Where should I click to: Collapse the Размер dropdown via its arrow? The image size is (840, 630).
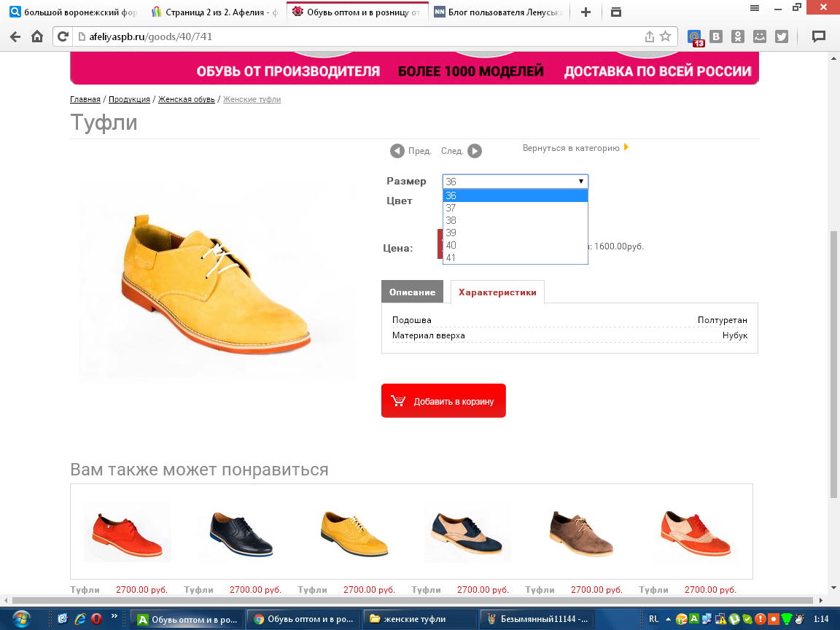581,182
